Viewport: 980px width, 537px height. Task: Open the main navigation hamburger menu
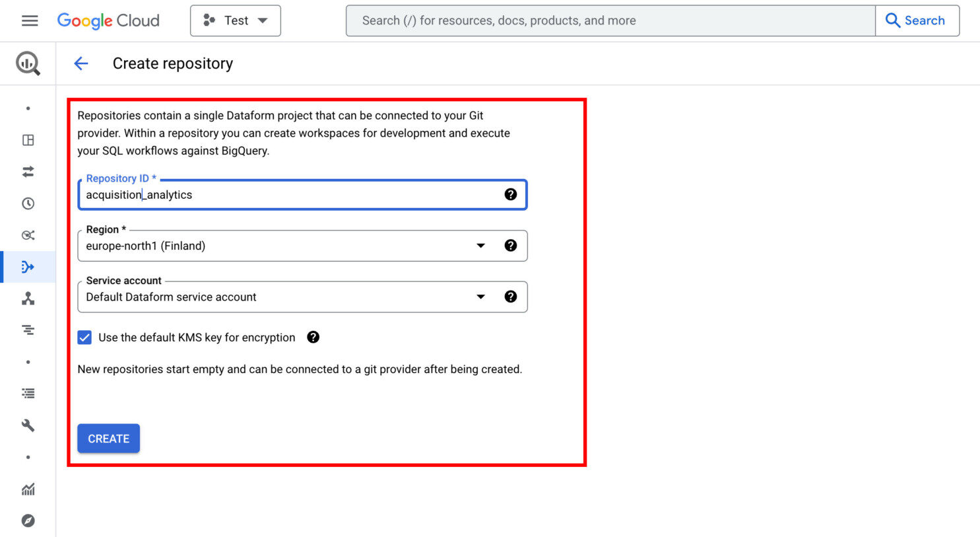coord(30,20)
